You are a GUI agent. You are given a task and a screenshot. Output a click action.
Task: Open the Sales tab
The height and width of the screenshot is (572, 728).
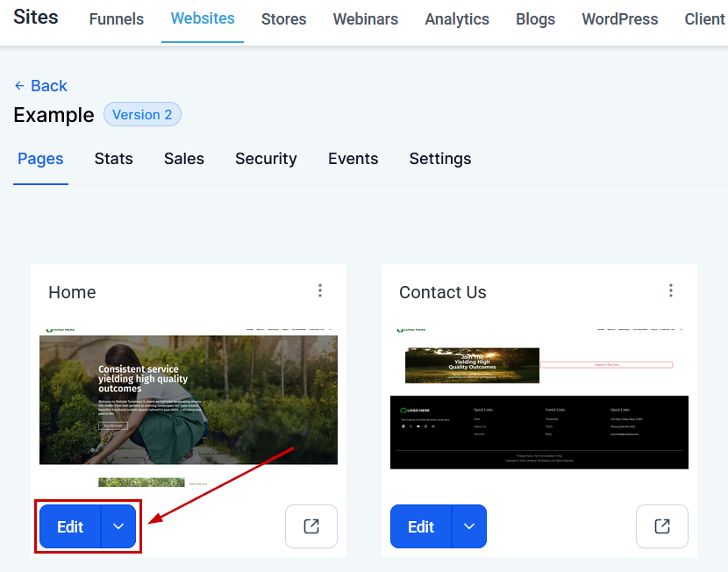pyautogui.click(x=184, y=159)
